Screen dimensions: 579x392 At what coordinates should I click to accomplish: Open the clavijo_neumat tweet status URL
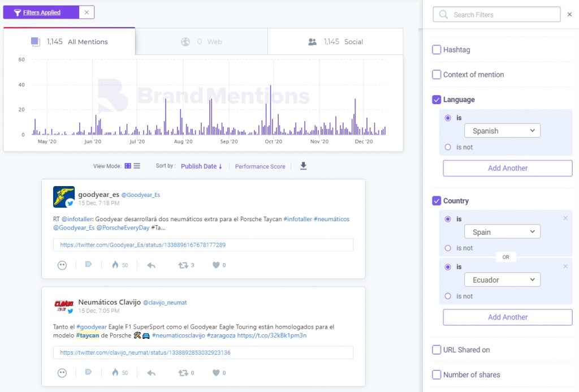pos(145,353)
